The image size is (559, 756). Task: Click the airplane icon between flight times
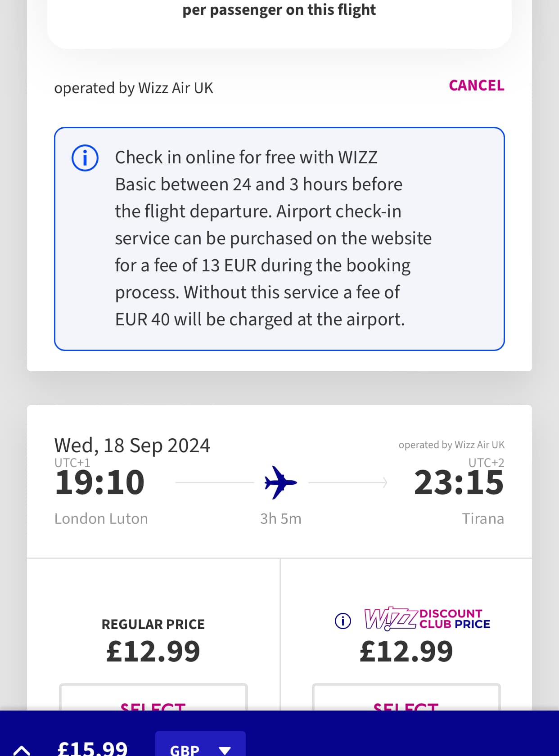(281, 482)
